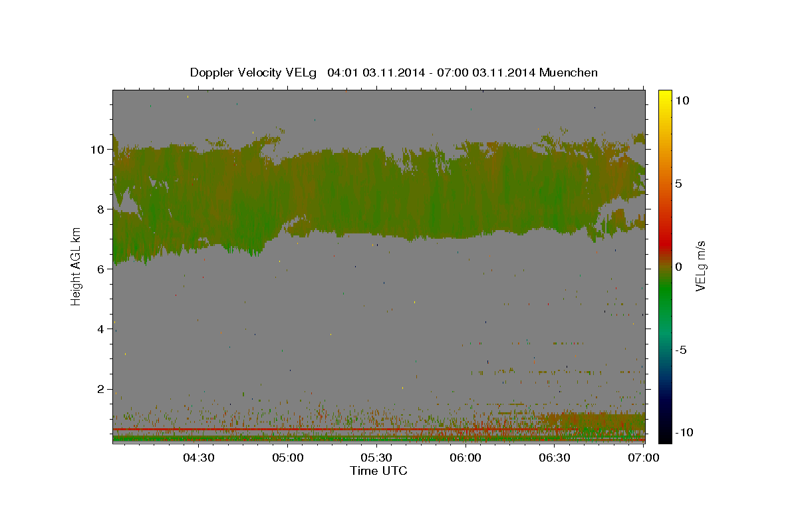The width and height of the screenshot is (798, 532).
Task: Click the colorbar tick label 5
Action: 679,184
